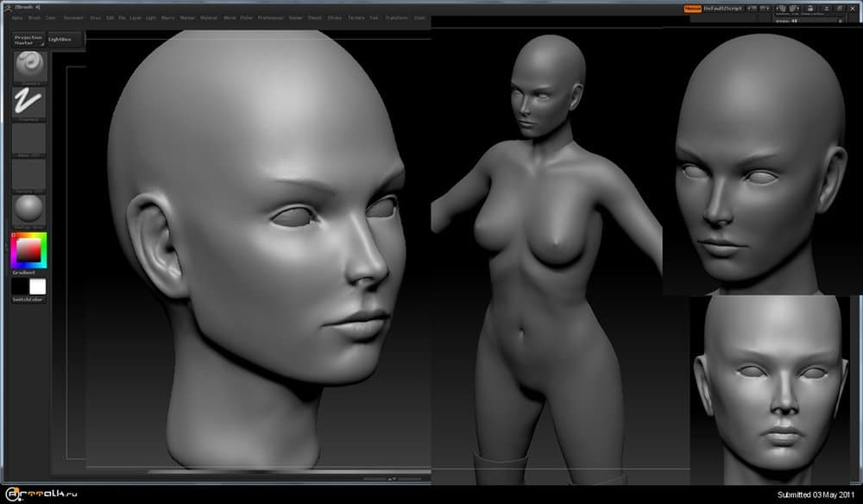Open the empty Texture slot
This screenshot has width=863, height=504.
[x=29, y=175]
